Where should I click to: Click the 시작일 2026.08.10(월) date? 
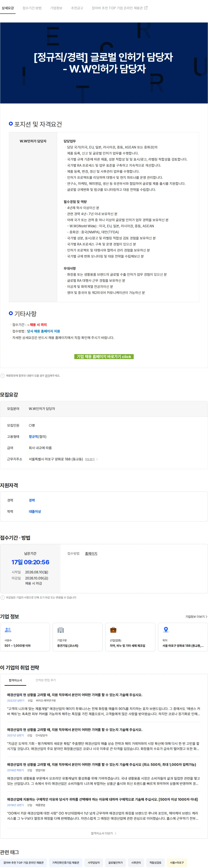pos(37,572)
